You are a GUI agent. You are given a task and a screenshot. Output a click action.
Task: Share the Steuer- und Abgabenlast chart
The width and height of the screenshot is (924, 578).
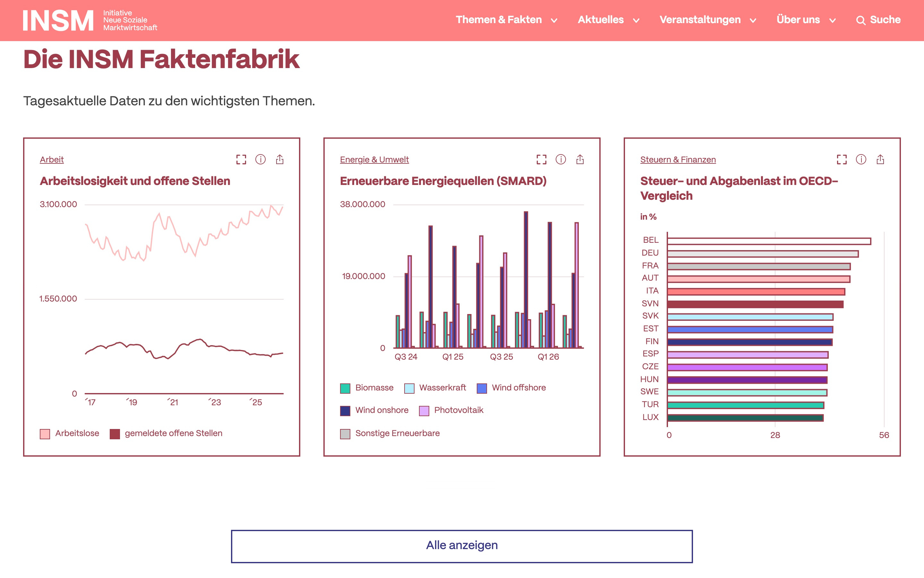pos(880,159)
